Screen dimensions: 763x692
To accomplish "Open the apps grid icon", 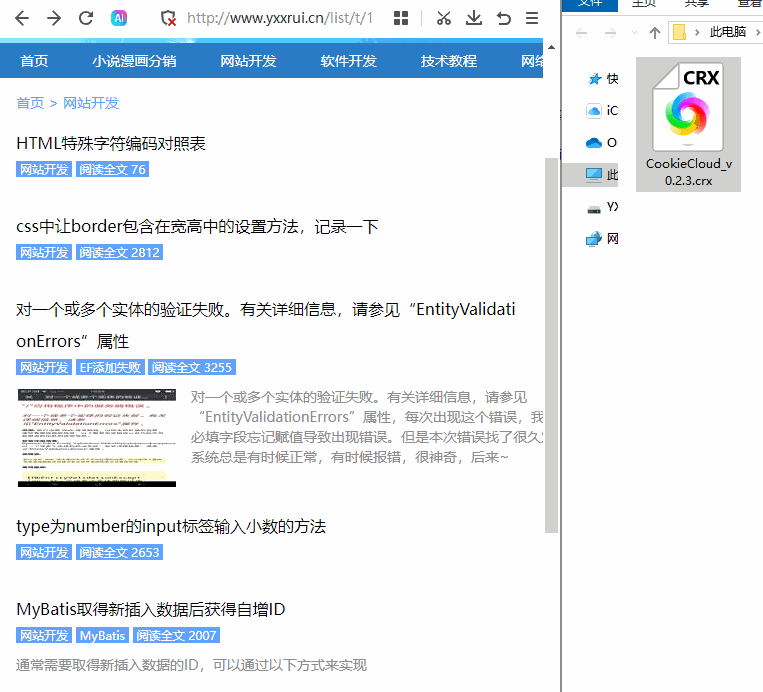I will point(401,18).
